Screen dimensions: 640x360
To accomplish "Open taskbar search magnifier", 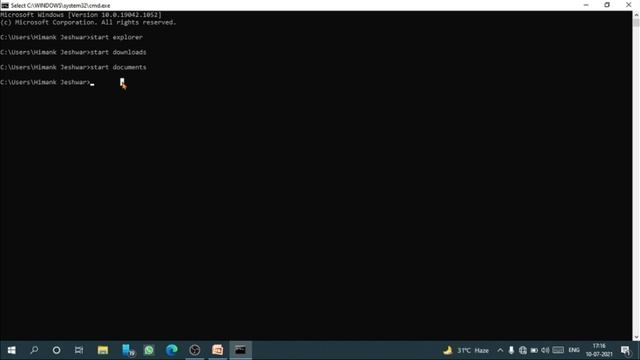I will pos(34,350).
